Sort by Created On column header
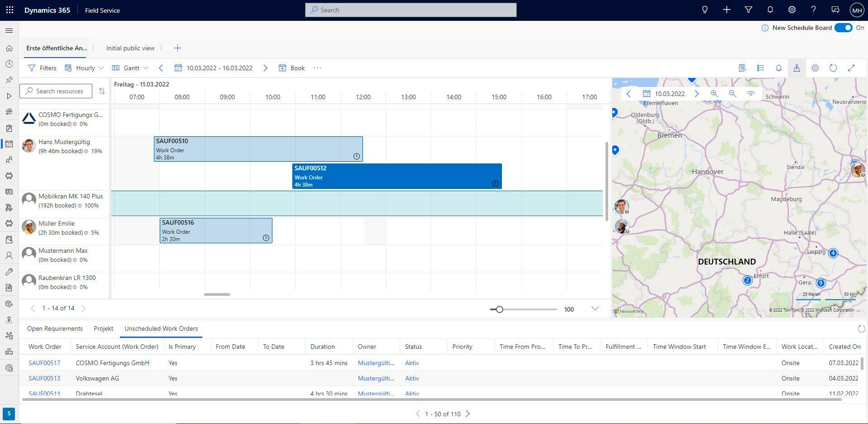Screen dimensions: 868x424 844,347
